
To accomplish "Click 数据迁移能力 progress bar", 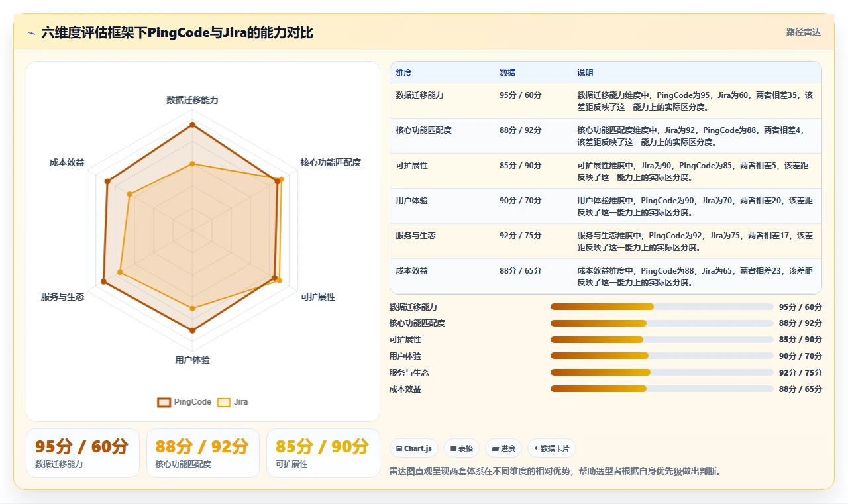I will click(662, 307).
